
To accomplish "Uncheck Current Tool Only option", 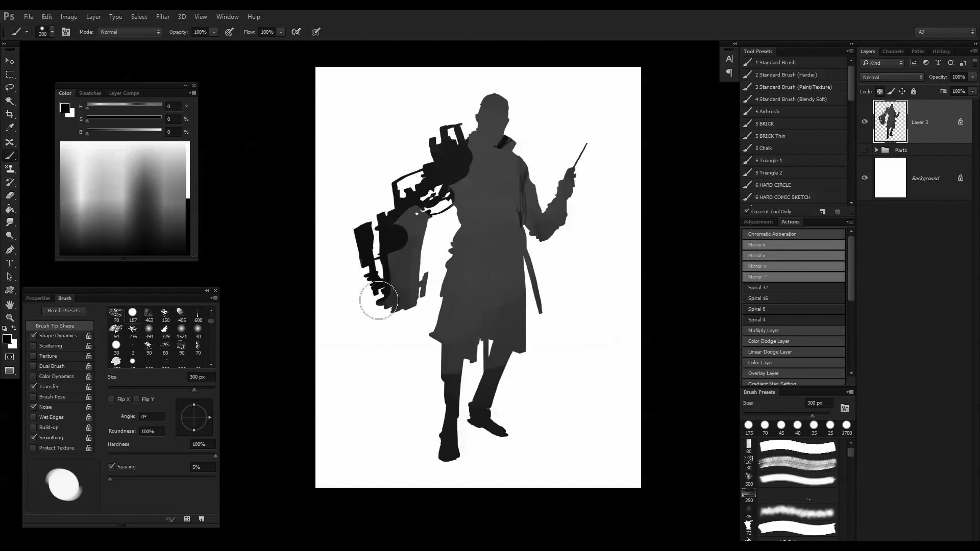I will (x=747, y=211).
